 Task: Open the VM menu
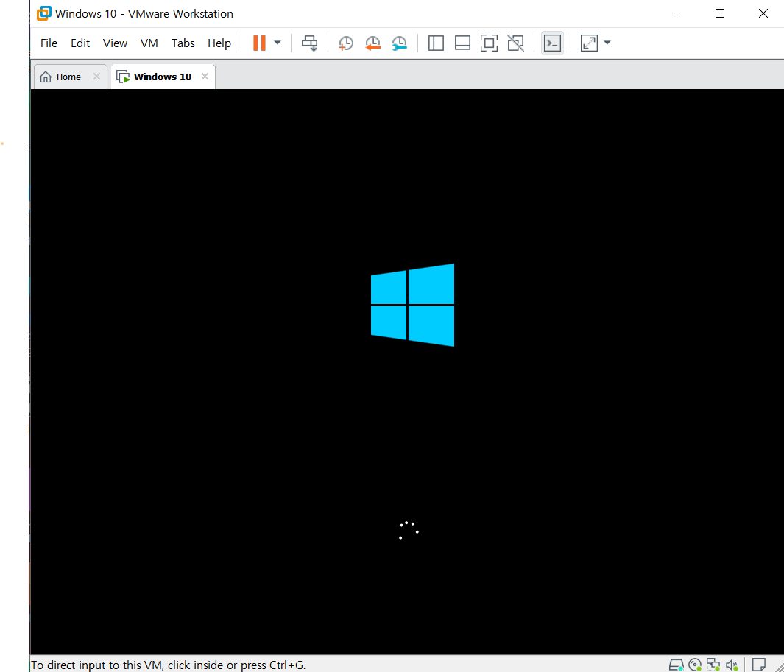[x=149, y=43]
